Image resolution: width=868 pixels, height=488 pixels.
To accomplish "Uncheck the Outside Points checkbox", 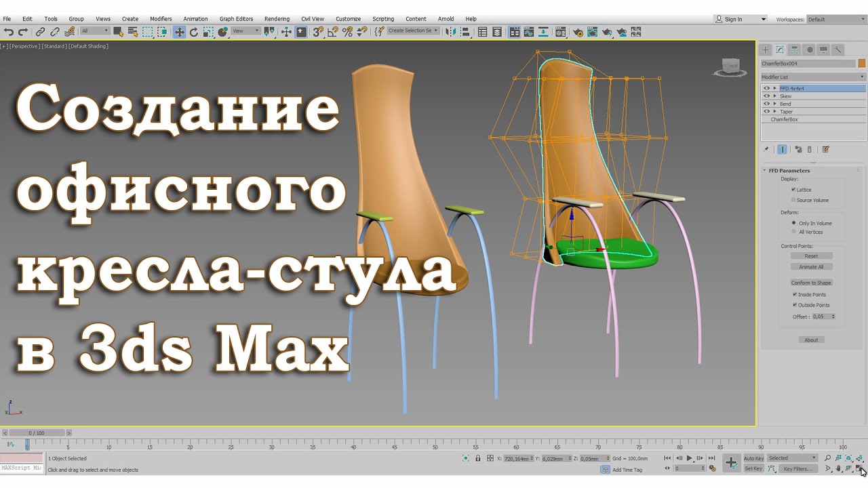I will click(x=795, y=305).
